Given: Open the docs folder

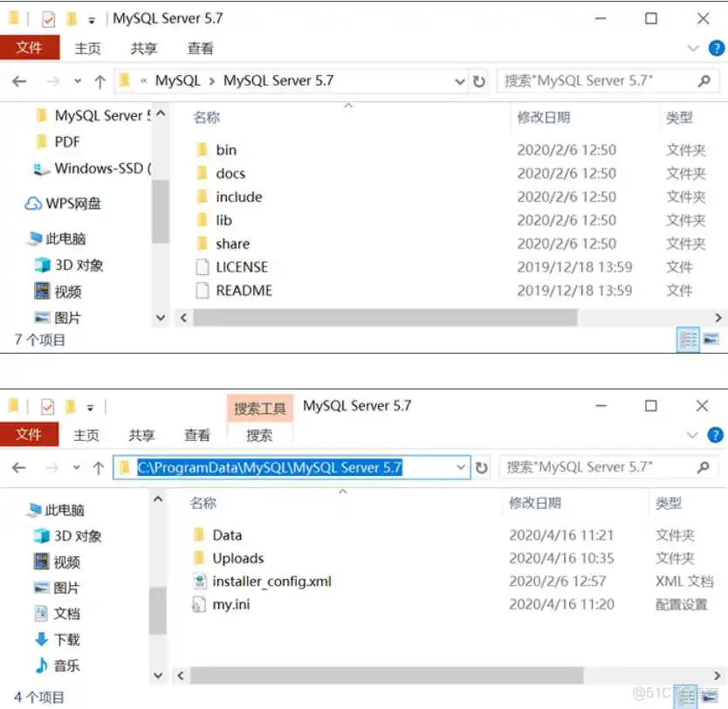Looking at the screenshot, I should [x=230, y=174].
